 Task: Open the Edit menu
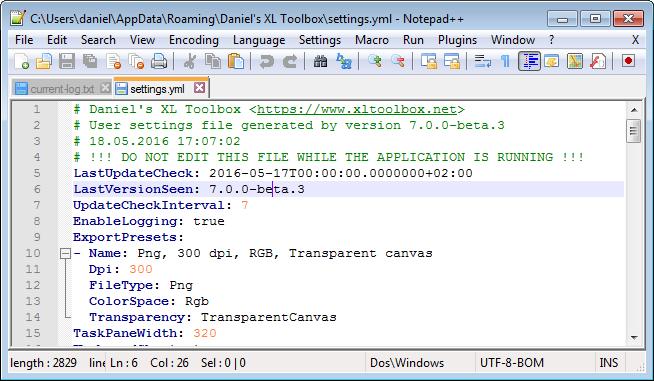pos(57,40)
